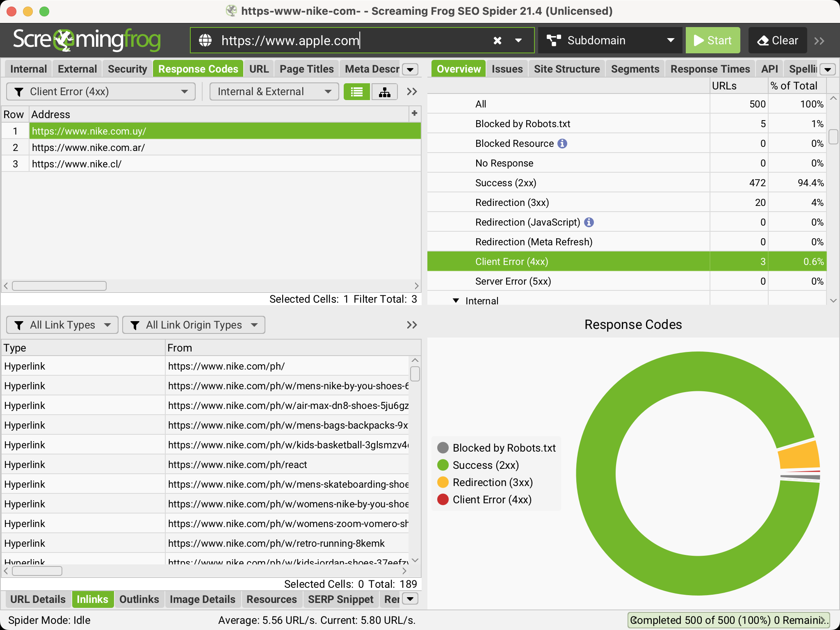Select the nike.com.ar address row
Image resolution: width=840 pixels, height=630 pixels.
[88, 148]
